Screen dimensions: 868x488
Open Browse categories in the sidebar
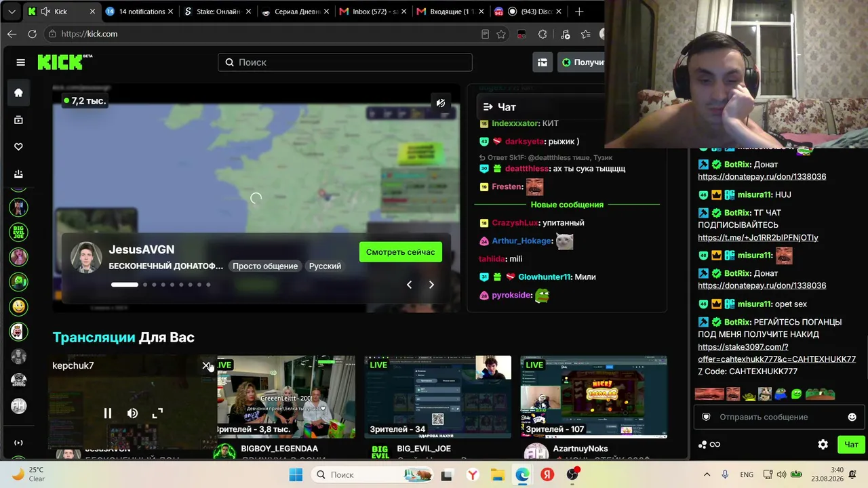coord(18,120)
